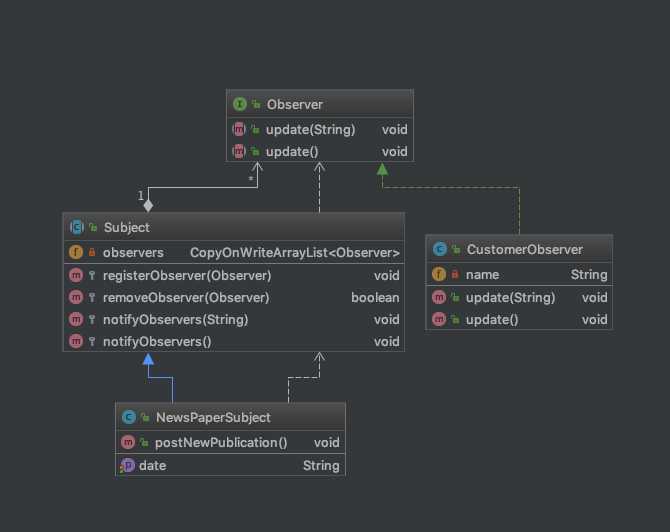Click the method icon of CustomerObserver update()
Viewport: 670px width, 532px height.
pyautogui.click(x=439, y=319)
